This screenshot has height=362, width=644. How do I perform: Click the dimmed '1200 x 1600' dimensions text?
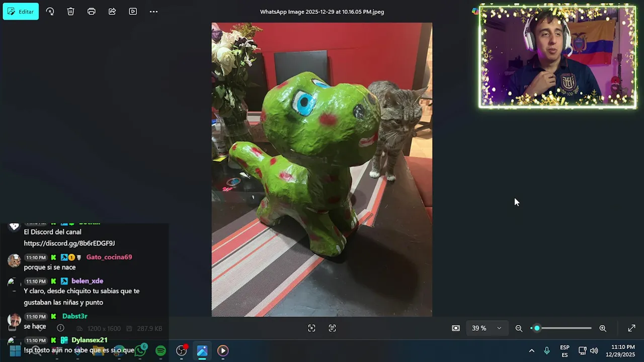(x=104, y=328)
